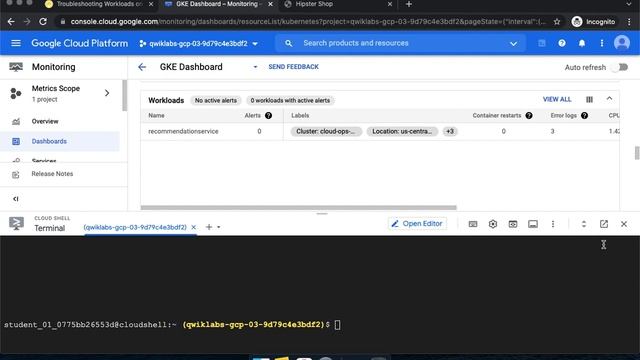Expand the search bar dropdown arrow
The height and width of the screenshot is (360, 640).
coord(513,43)
